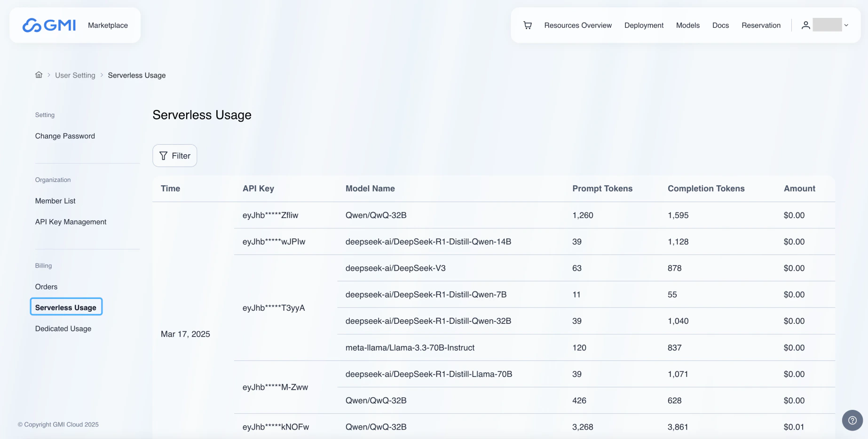Screen dimensions: 868x439
Task: Click completion tokens value 1,040
Action: point(678,321)
